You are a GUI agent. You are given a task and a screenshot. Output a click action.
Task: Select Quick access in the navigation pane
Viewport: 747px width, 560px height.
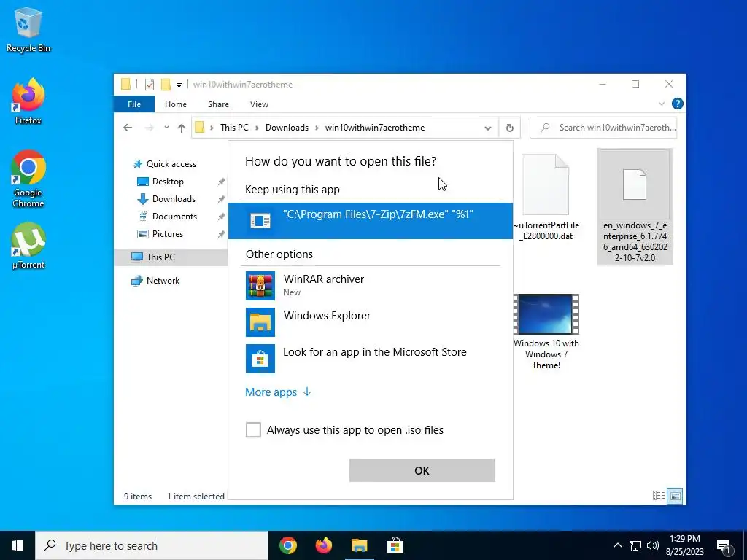pos(165,164)
